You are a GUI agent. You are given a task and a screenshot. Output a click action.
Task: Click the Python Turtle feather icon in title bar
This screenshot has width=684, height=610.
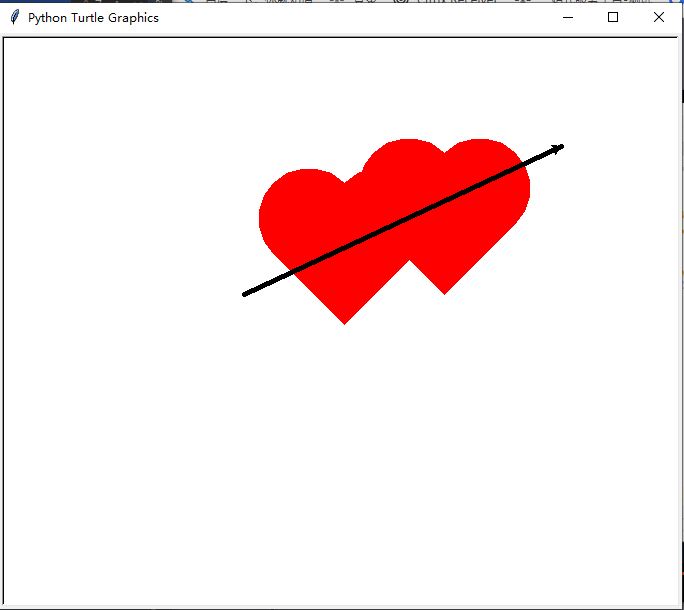14,17
